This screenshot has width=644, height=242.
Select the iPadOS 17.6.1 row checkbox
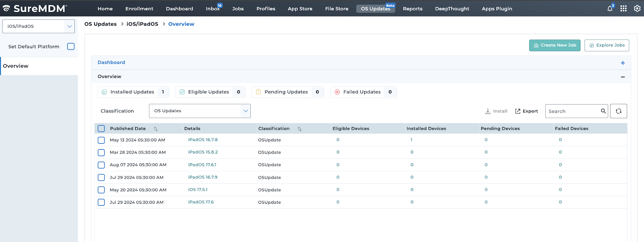click(101, 165)
